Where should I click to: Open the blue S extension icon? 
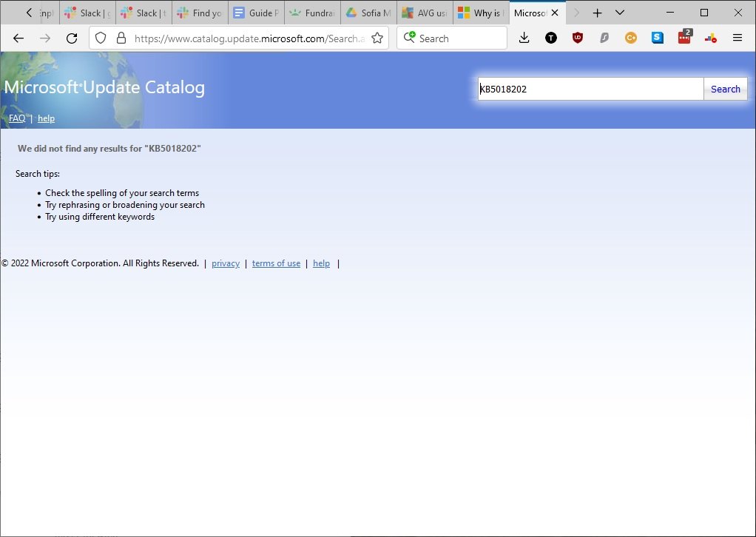click(658, 38)
